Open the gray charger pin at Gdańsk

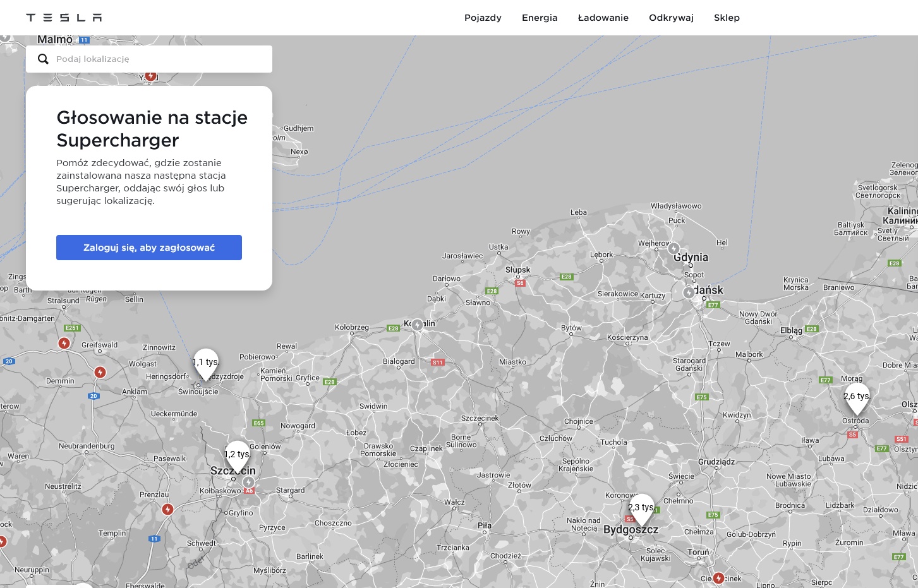coord(689,292)
